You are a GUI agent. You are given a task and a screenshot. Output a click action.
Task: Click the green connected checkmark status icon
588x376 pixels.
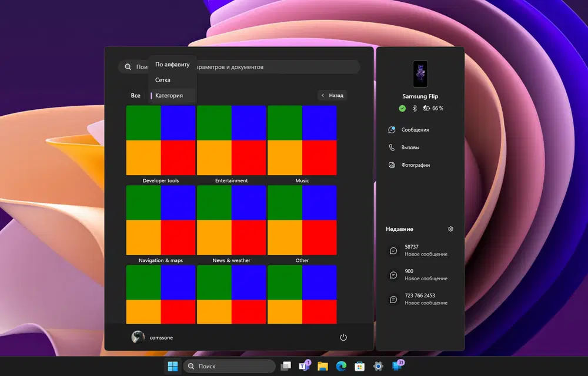(x=402, y=108)
